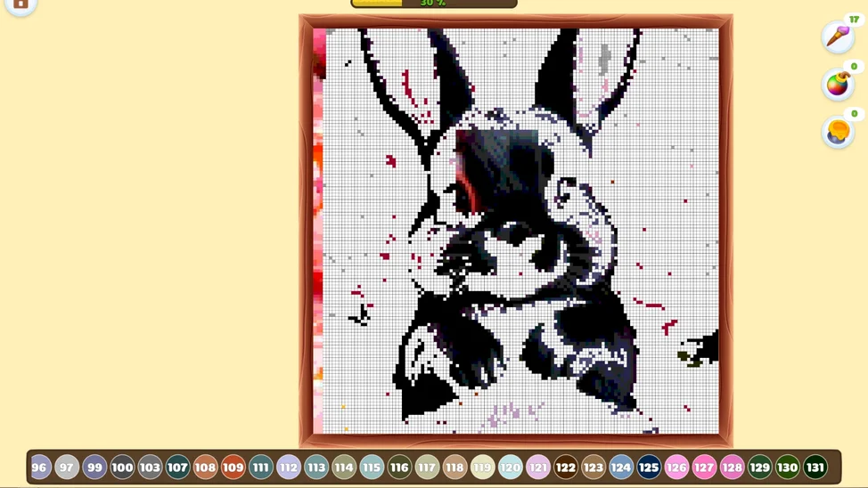Select light blue color swatch 120
868x488 pixels.
[x=510, y=468]
